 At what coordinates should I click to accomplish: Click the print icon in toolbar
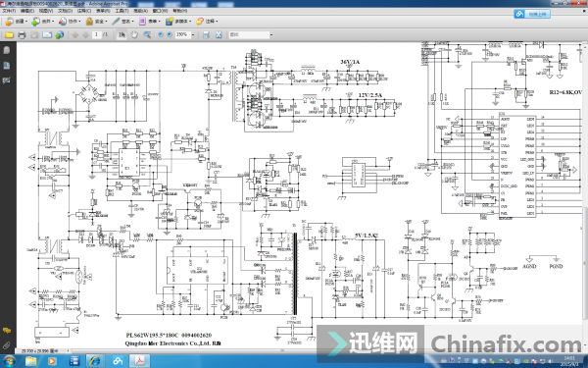(x=22, y=35)
